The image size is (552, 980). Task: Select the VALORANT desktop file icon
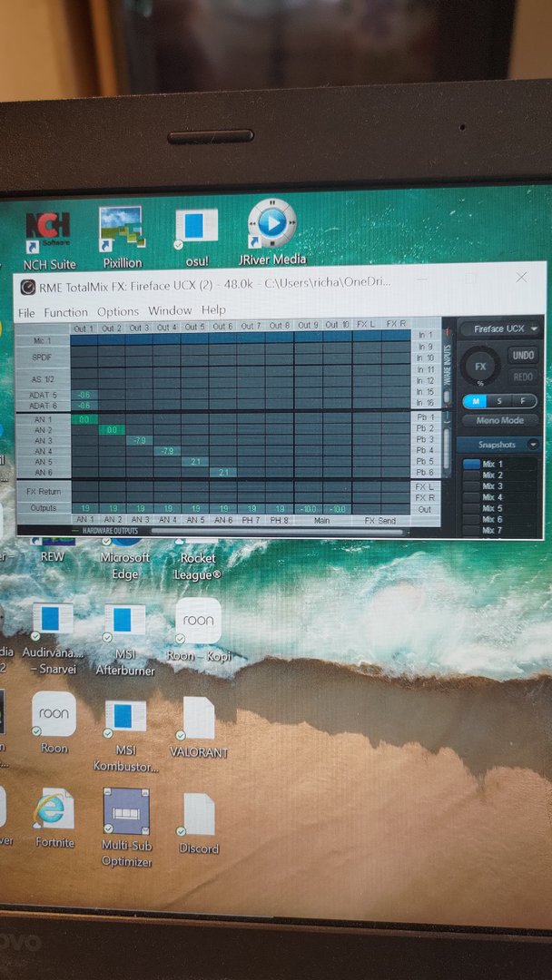click(198, 728)
